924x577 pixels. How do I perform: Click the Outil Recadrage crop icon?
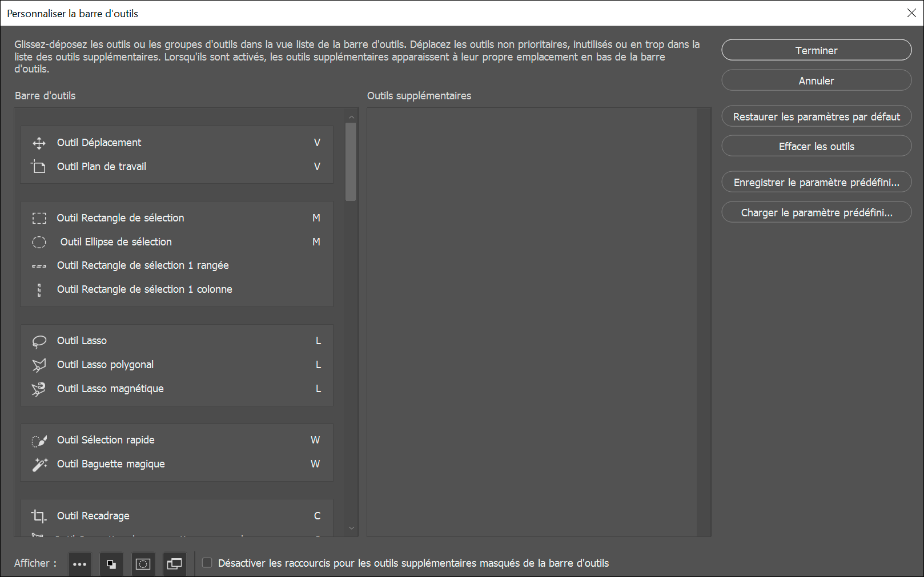coord(39,516)
